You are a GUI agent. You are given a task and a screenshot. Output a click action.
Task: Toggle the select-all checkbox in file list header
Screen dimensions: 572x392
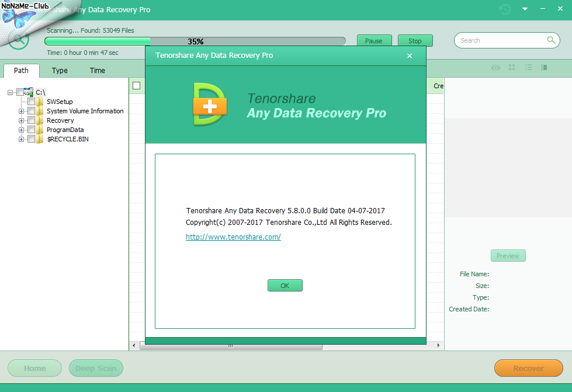[137, 86]
